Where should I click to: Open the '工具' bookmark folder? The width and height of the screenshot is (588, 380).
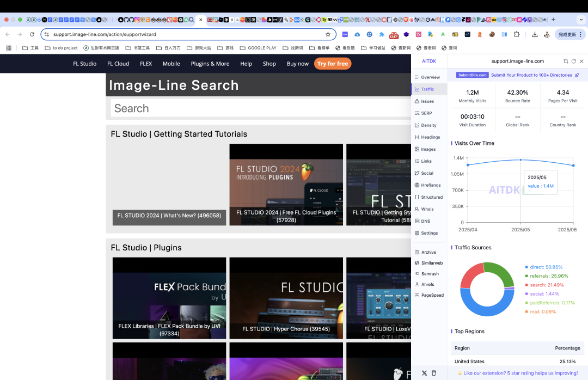tap(30, 48)
